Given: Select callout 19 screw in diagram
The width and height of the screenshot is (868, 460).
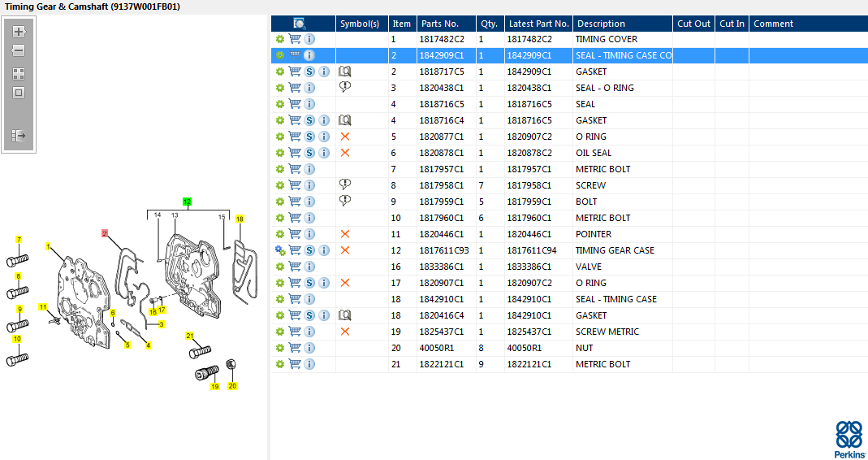Looking at the screenshot, I should click(x=215, y=386).
